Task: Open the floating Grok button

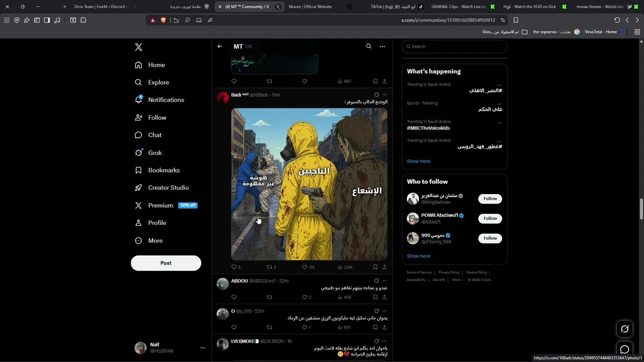Action: (x=624, y=329)
